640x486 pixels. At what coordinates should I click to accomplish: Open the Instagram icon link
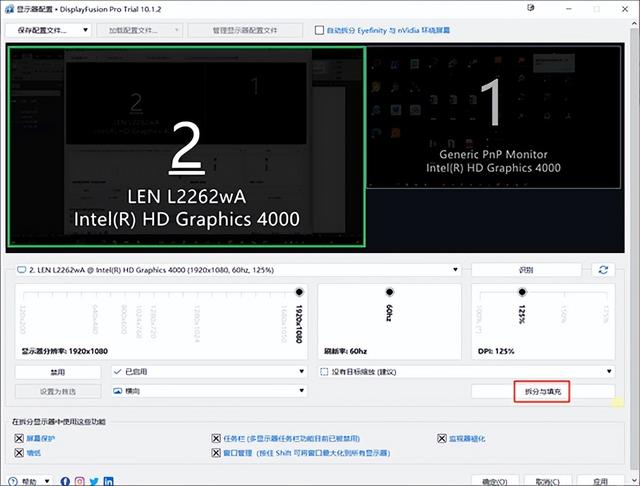click(x=80, y=482)
